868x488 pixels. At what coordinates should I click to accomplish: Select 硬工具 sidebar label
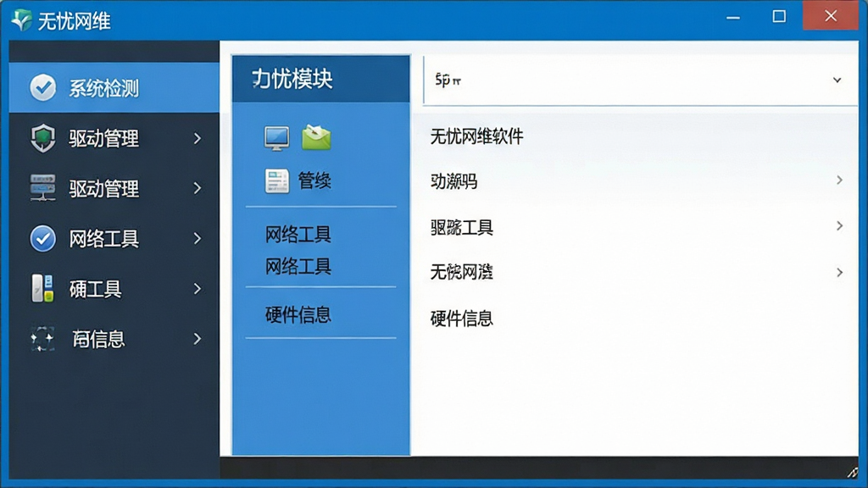coord(95,289)
